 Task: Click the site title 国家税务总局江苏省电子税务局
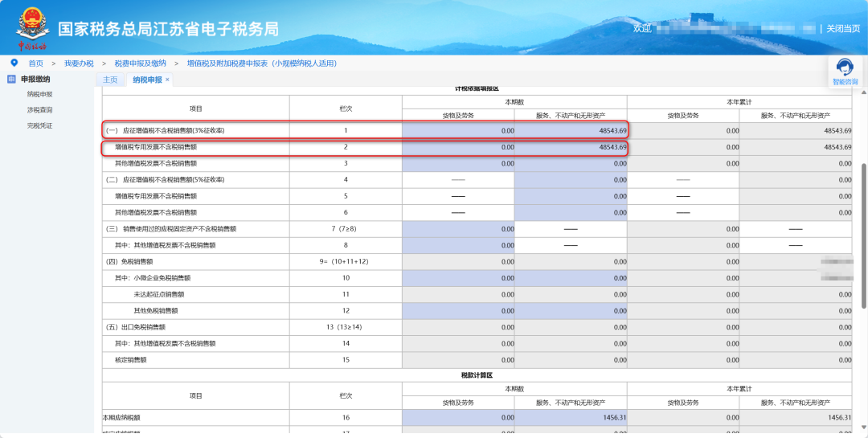pyautogui.click(x=168, y=30)
